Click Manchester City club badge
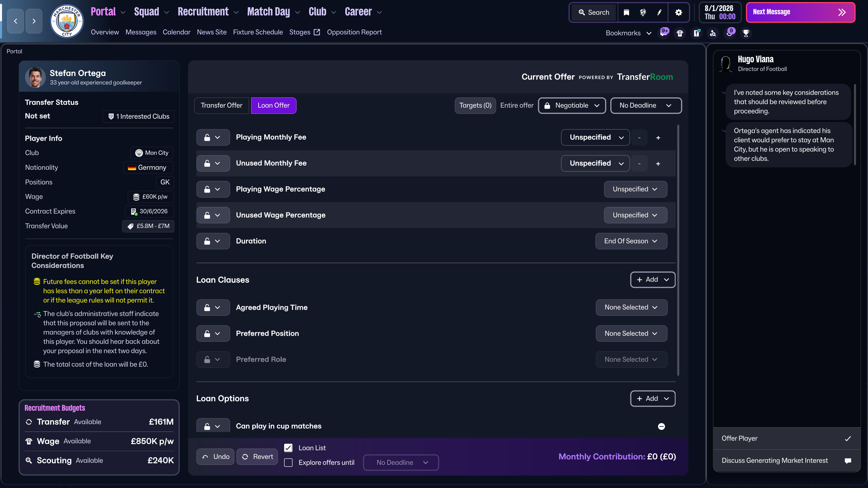 click(x=67, y=21)
